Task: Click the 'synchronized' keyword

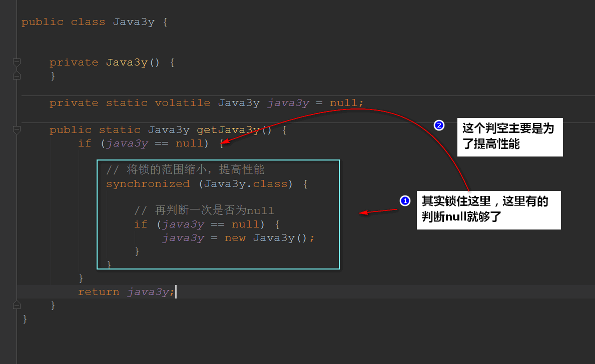Action: point(148,184)
